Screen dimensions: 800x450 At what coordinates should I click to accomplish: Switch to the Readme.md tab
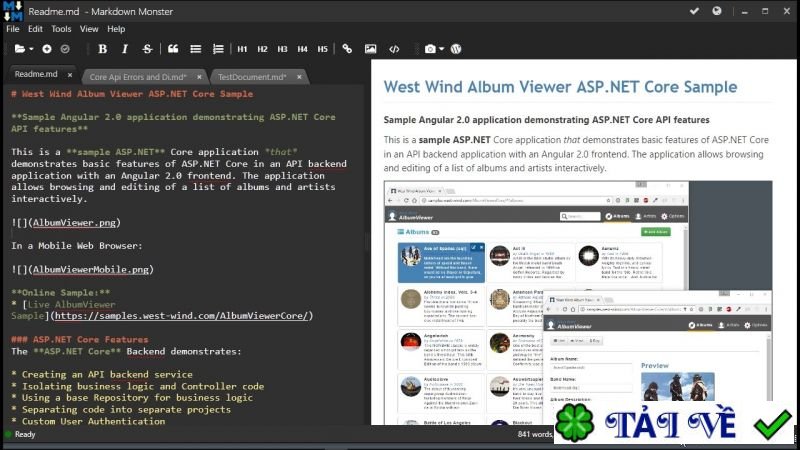pos(36,74)
